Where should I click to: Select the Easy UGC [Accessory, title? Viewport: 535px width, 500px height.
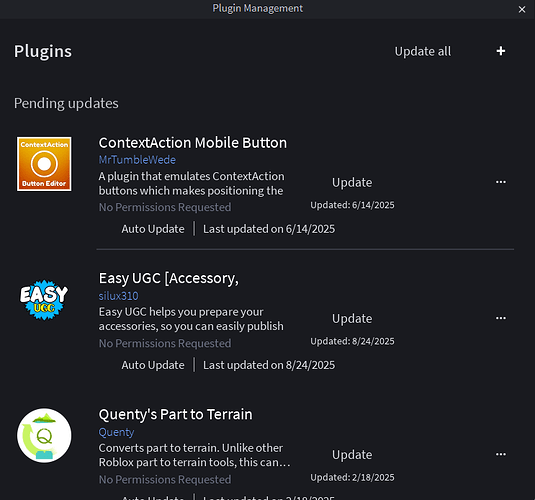[x=169, y=278]
